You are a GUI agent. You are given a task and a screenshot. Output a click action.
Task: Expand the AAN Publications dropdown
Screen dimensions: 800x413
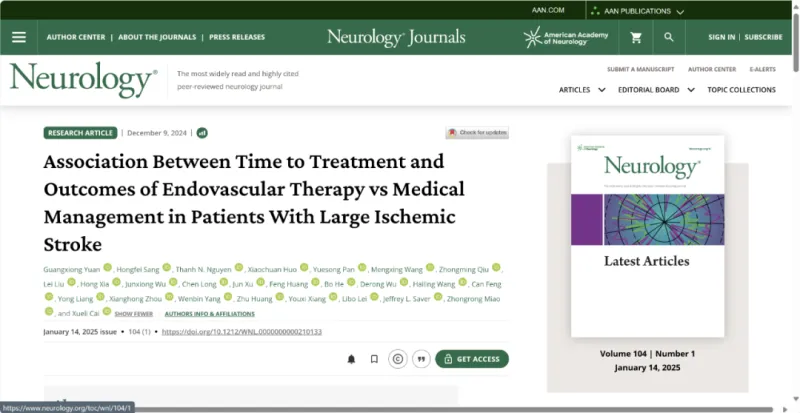pos(637,11)
